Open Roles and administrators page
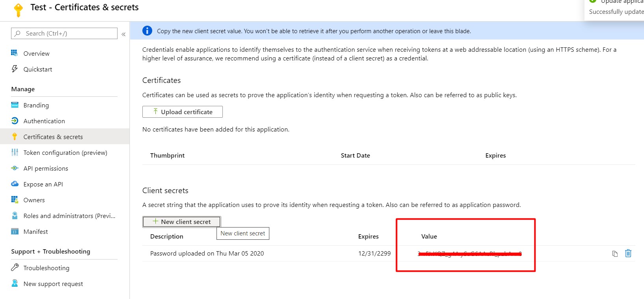 69,216
